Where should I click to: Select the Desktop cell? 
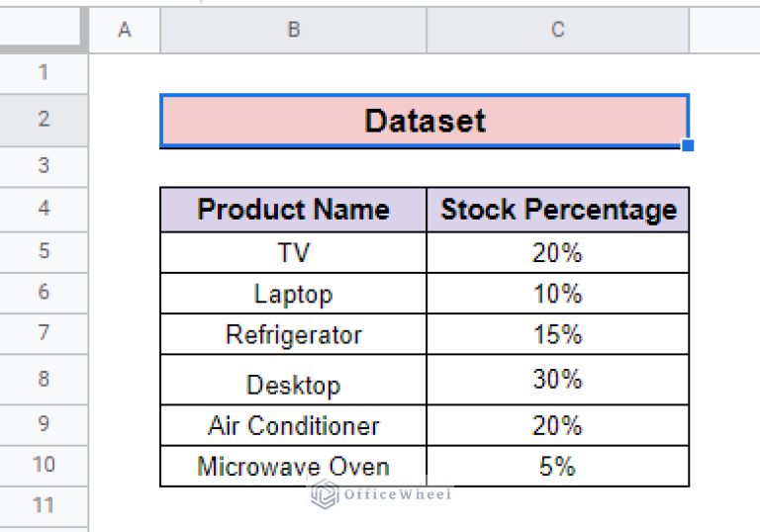294,382
